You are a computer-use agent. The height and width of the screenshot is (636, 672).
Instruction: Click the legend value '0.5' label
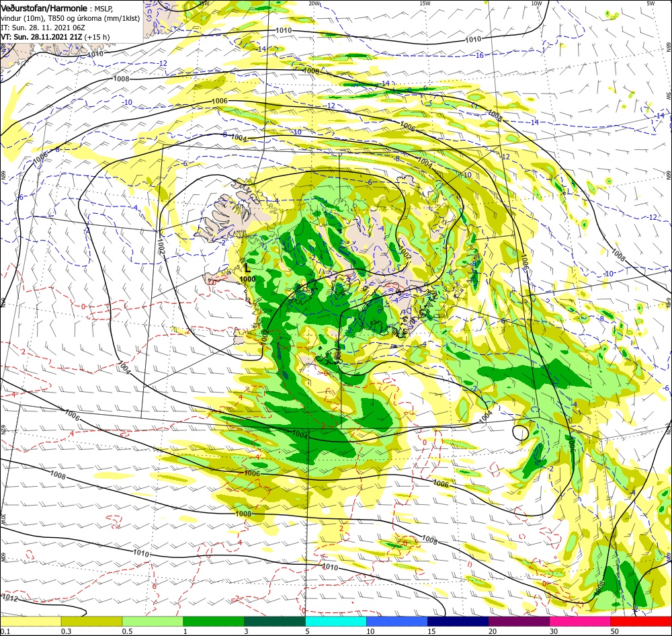click(x=127, y=631)
